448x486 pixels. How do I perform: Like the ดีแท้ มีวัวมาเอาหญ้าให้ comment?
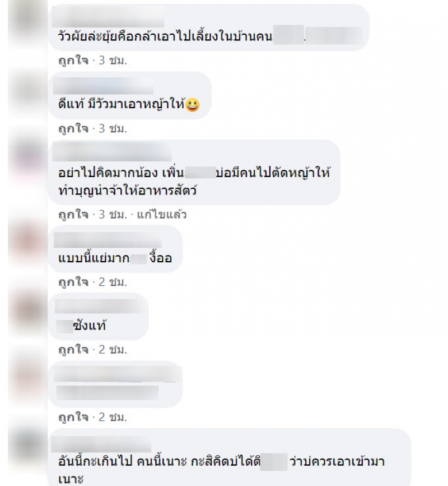(x=73, y=128)
